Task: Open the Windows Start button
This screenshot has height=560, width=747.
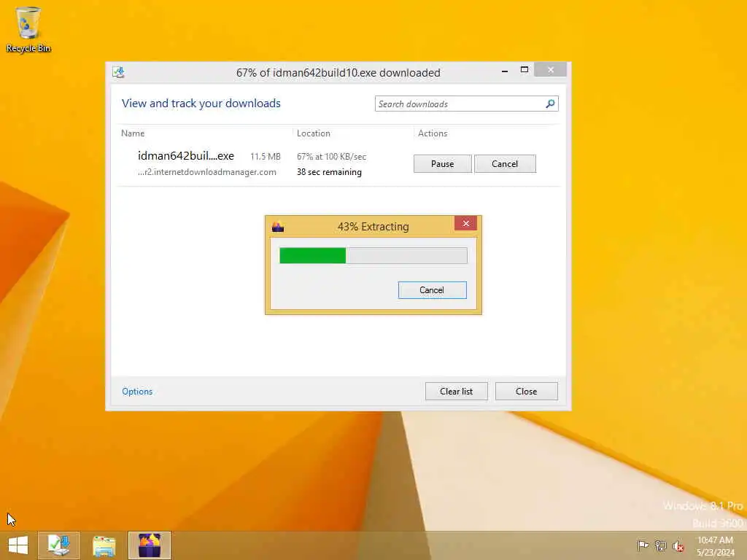Action: pyautogui.click(x=18, y=545)
